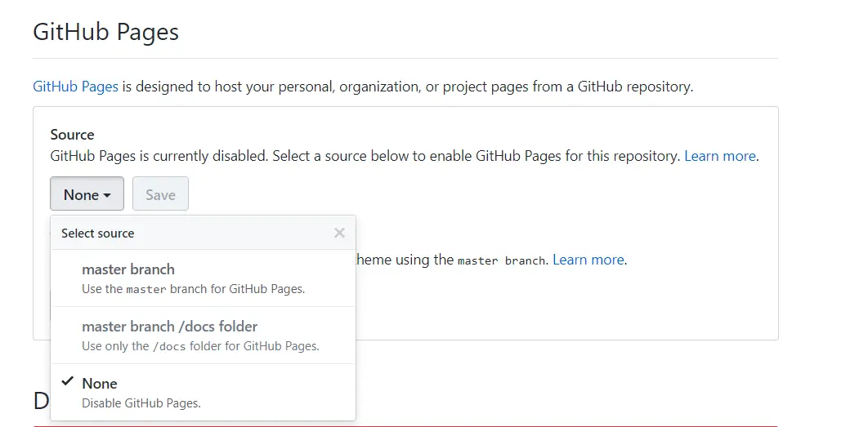Open the None source dropdown button
The image size is (868, 427).
click(87, 194)
